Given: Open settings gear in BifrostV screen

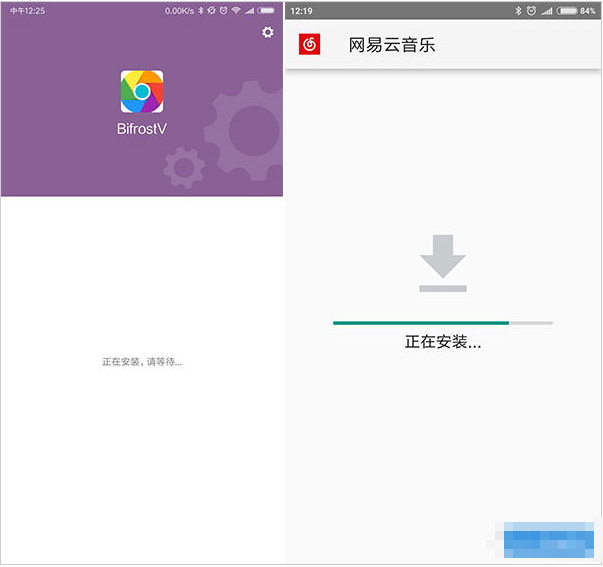Looking at the screenshot, I should pyautogui.click(x=268, y=32).
